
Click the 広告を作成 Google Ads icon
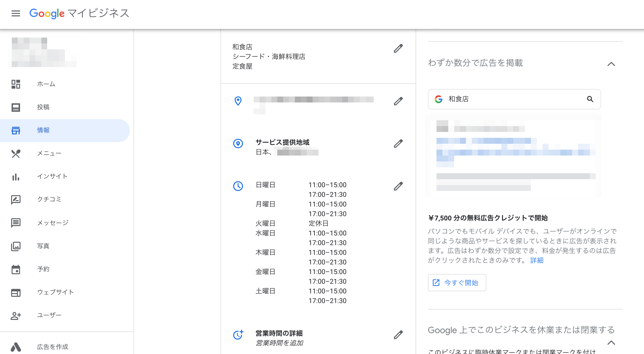click(16, 347)
